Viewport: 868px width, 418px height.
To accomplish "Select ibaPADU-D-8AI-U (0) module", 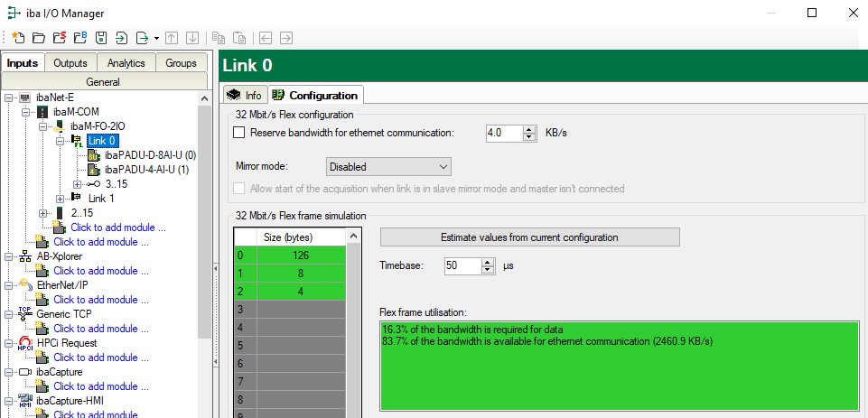I will pyautogui.click(x=150, y=155).
